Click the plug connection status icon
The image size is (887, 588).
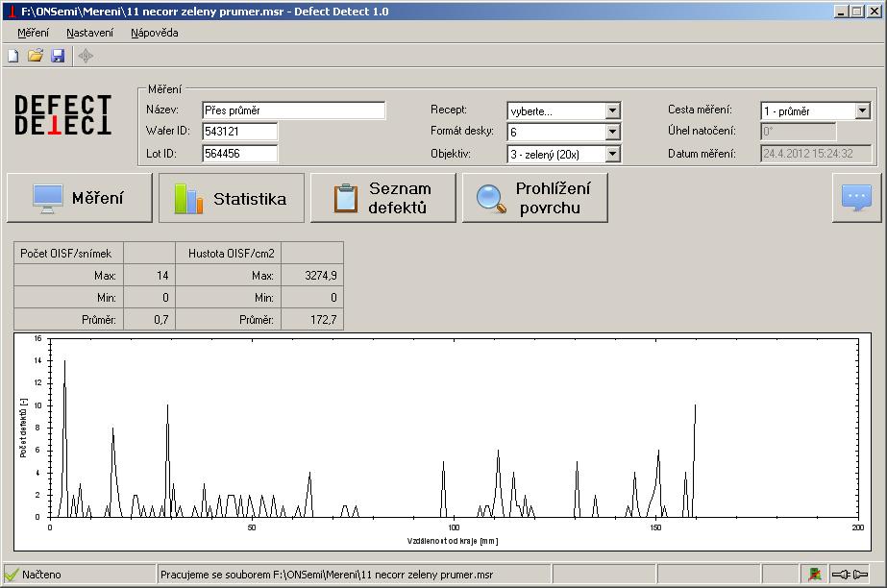coord(850,575)
